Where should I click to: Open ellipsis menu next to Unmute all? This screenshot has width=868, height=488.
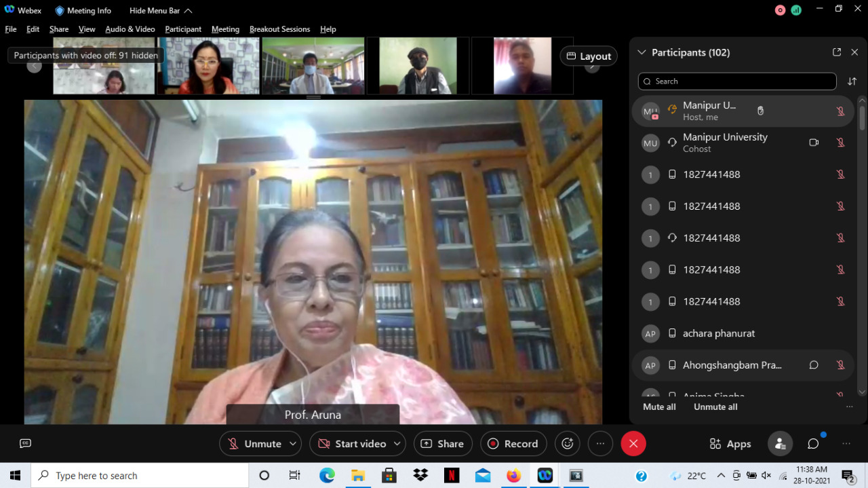pos(849,407)
